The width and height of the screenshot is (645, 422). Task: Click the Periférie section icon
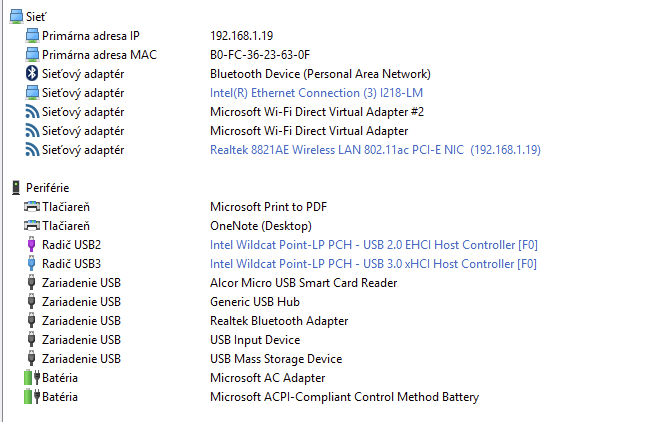(14, 188)
